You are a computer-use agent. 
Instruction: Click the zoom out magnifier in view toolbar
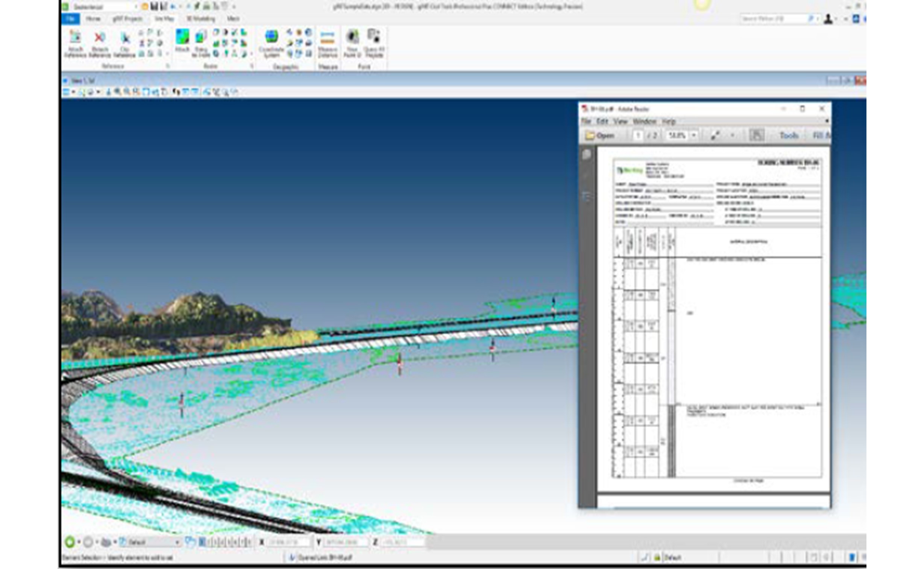(x=127, y=91)
